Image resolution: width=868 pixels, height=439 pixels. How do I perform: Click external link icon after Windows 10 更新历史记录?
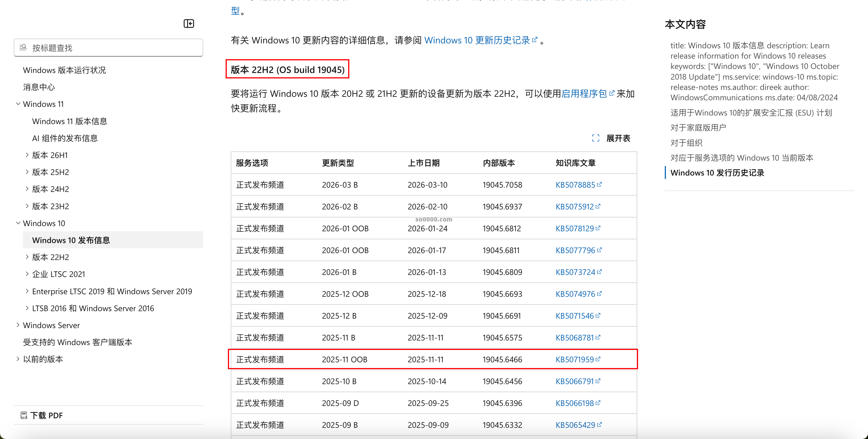coord(534,40)
